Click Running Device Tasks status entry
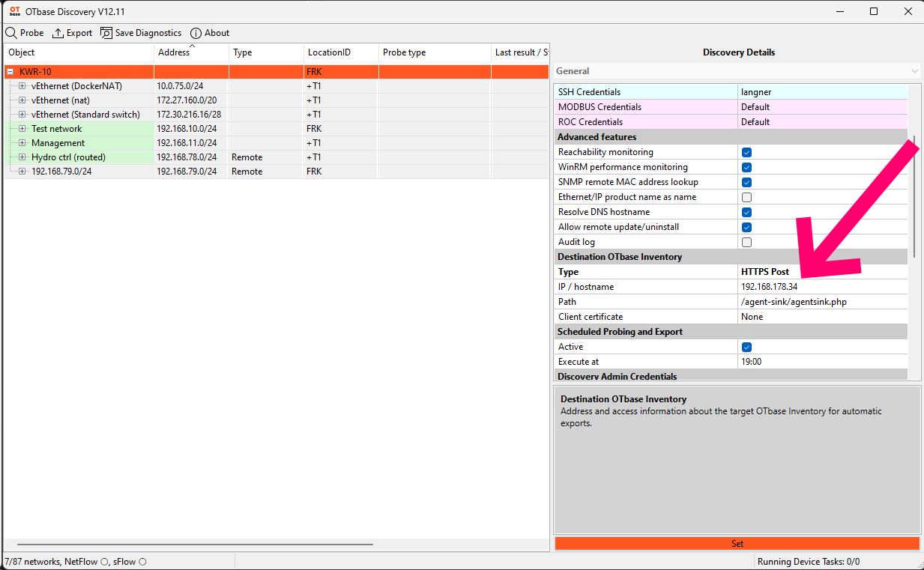The height and width of the screenshot is (570, 924). 809,562
